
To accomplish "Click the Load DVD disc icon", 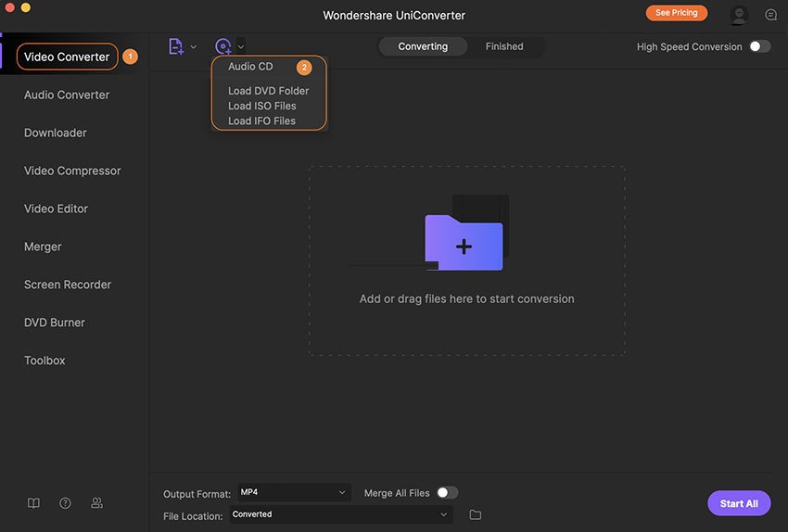I will [223, 46].
